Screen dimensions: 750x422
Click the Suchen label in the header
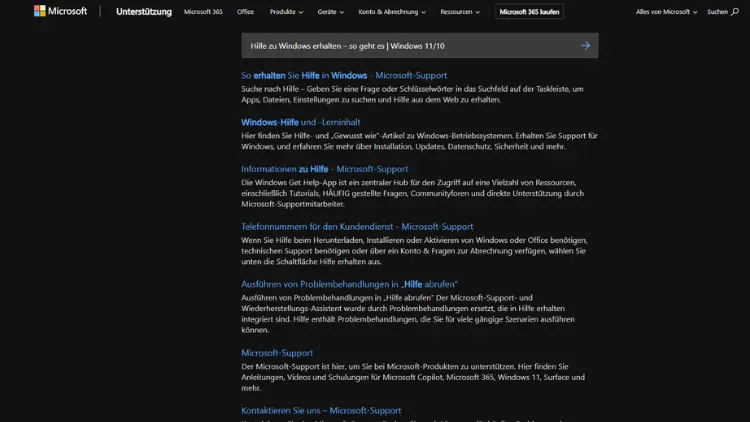pyautogui.click(x=717, y=11)
